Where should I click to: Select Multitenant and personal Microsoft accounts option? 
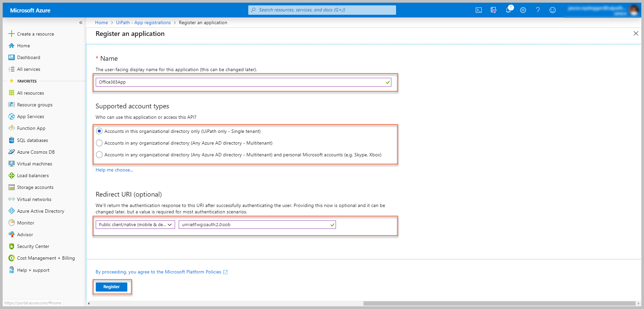[x=99, y=155]
